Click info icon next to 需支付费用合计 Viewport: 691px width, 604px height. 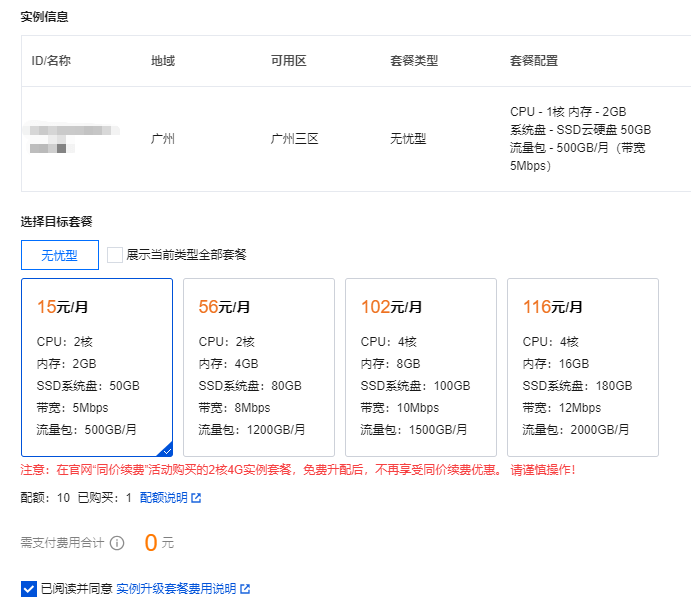pos(117,543)
